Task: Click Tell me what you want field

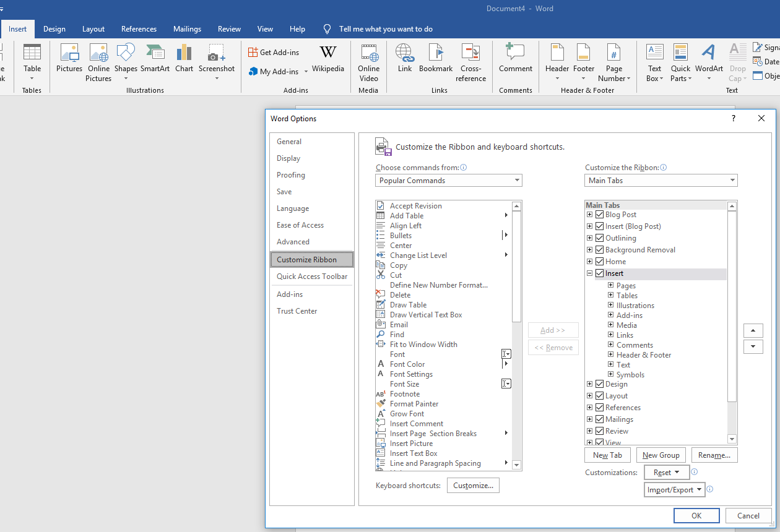Action: [x=386, y=29]
